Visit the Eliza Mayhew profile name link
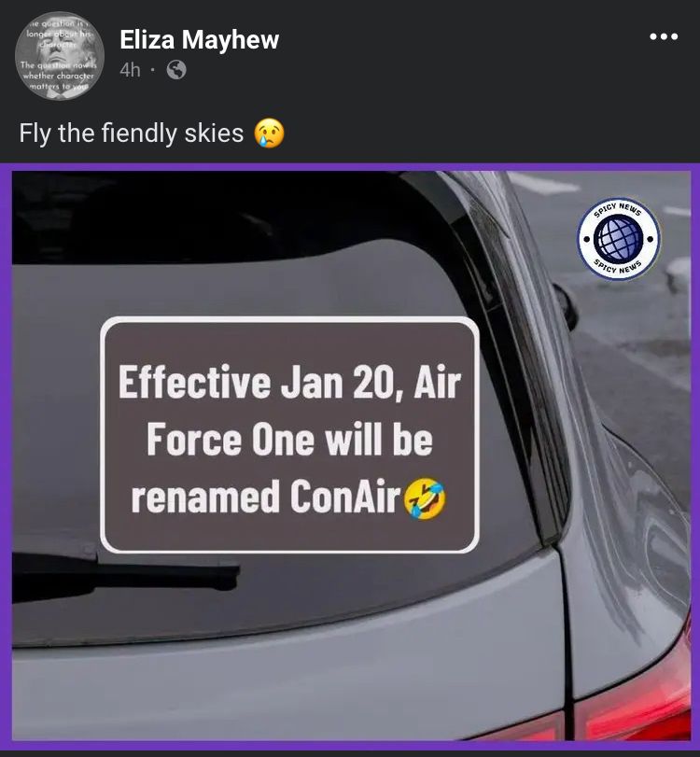The height and width of the screenshot is (757, 700). [200, 39]
